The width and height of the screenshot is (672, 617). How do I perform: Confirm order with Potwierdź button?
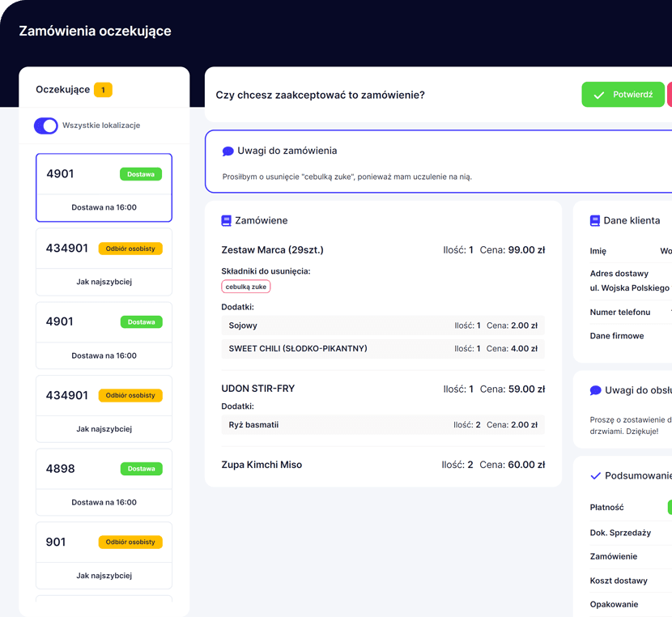[x=623, y=94]
